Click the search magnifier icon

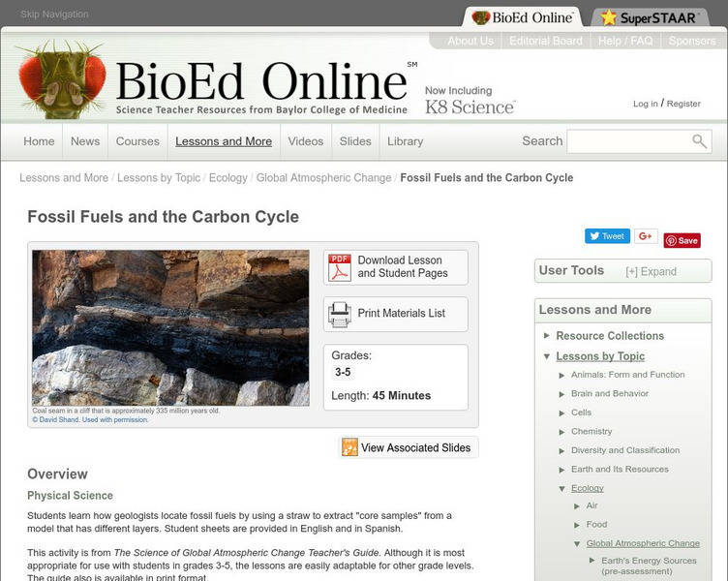699,141
